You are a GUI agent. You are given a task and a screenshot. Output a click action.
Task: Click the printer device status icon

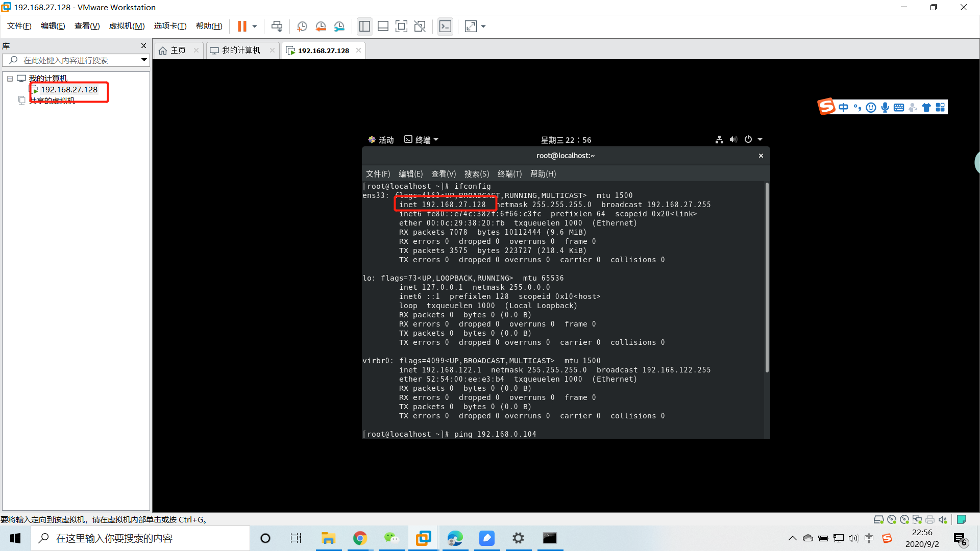click(x=930, y=519)
